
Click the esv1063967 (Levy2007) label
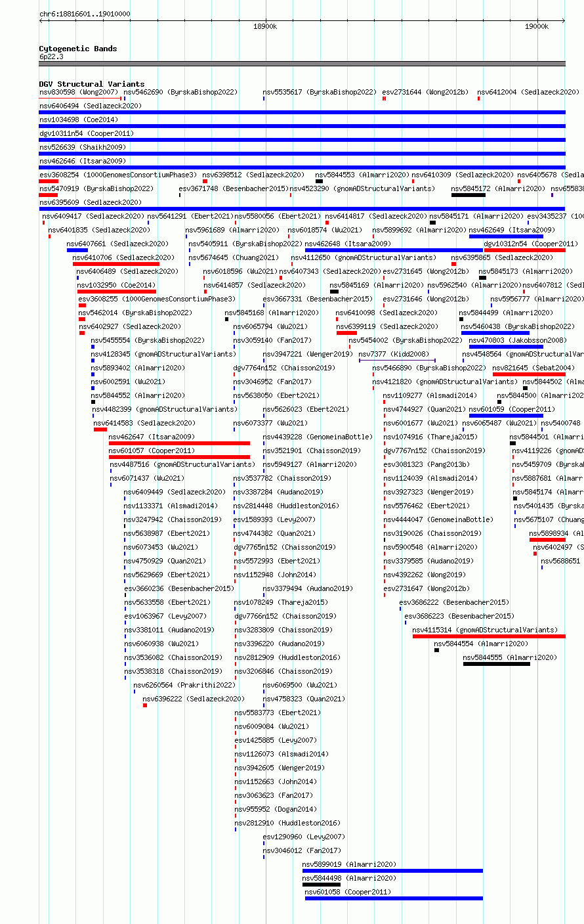165,616
